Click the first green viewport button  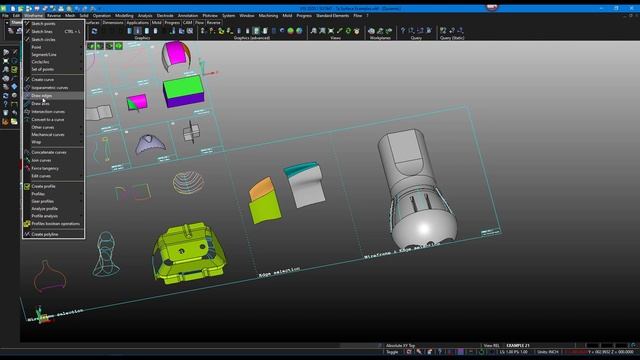(x=91, y=46)
